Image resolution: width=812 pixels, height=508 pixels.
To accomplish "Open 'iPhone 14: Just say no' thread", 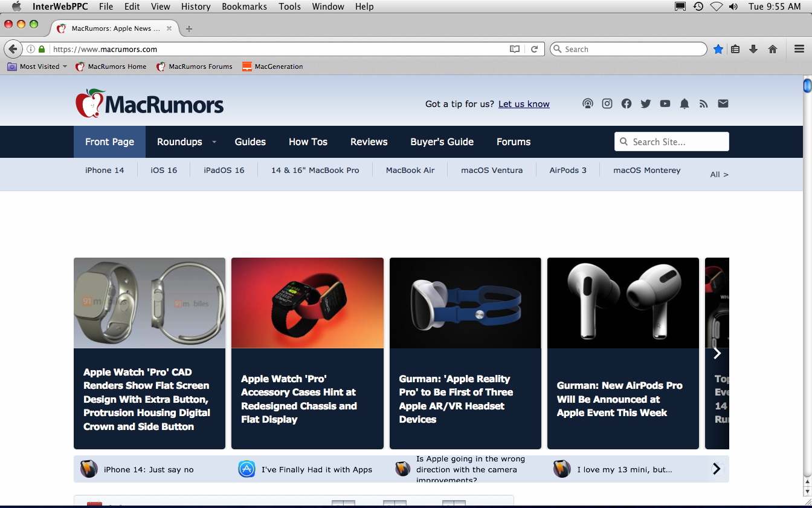I will click(149, 469).
